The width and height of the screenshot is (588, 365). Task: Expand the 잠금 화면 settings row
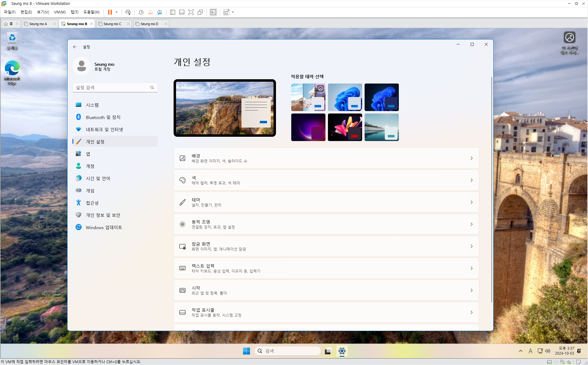pyautogui.click(x=326, y=246)
